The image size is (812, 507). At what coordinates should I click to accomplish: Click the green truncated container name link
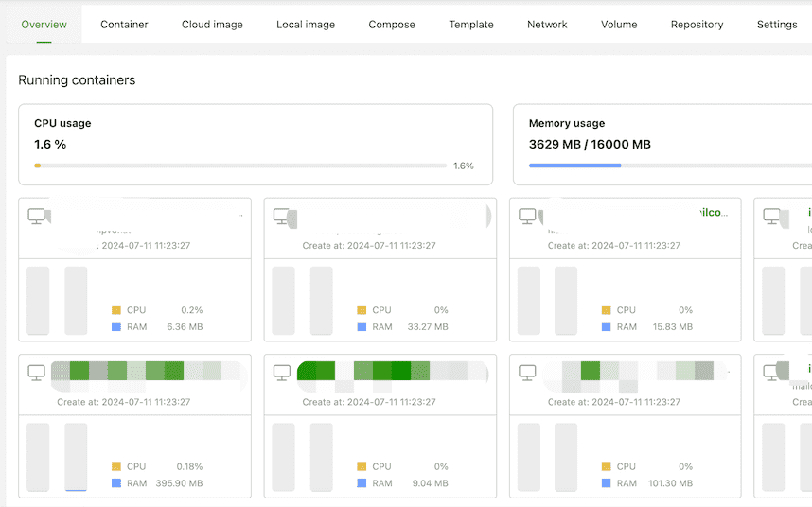712,214
